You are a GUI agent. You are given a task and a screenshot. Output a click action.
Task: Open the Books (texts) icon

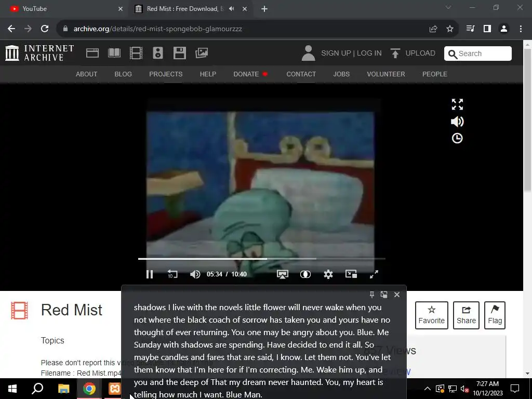[x=114, y=53]
